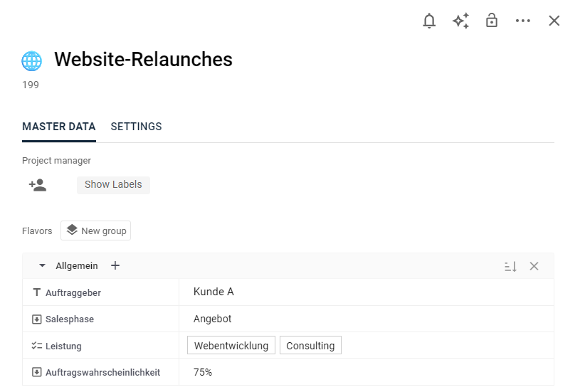The height and width of the screenshot is (392, 585).
Task: Open the Salesphase dropdown showing Angebot
Action: [x=367, y=319]
